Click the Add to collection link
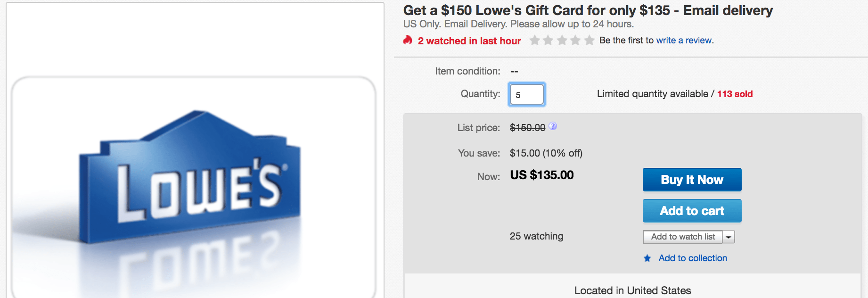The width and height of the screenshot is (868, 298). click(x=693, y=258)
